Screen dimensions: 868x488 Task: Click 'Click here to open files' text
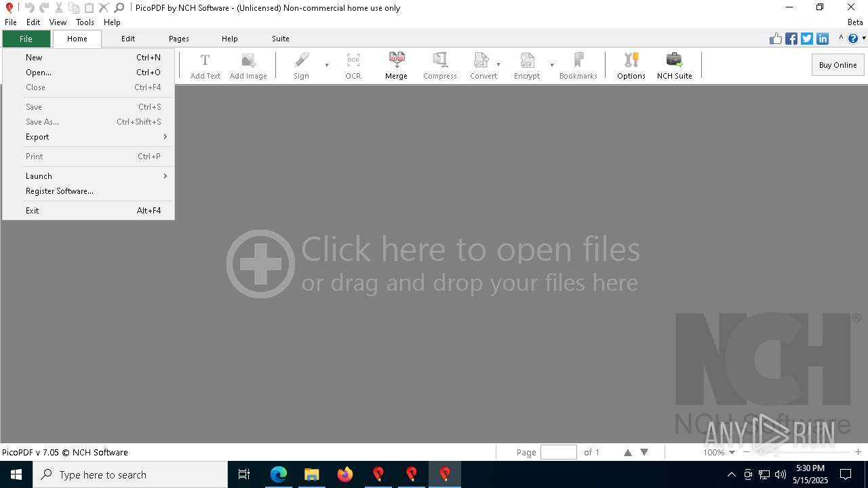pos(471,249)
